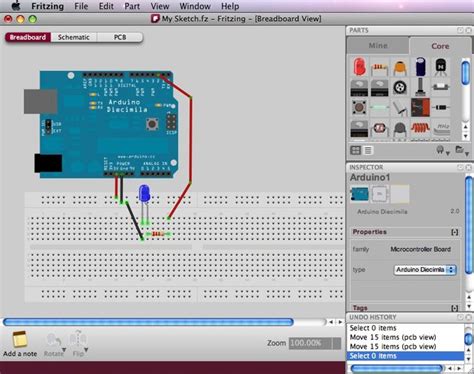
Task: Open the Core parts bin tab
Action: point(440,46)
